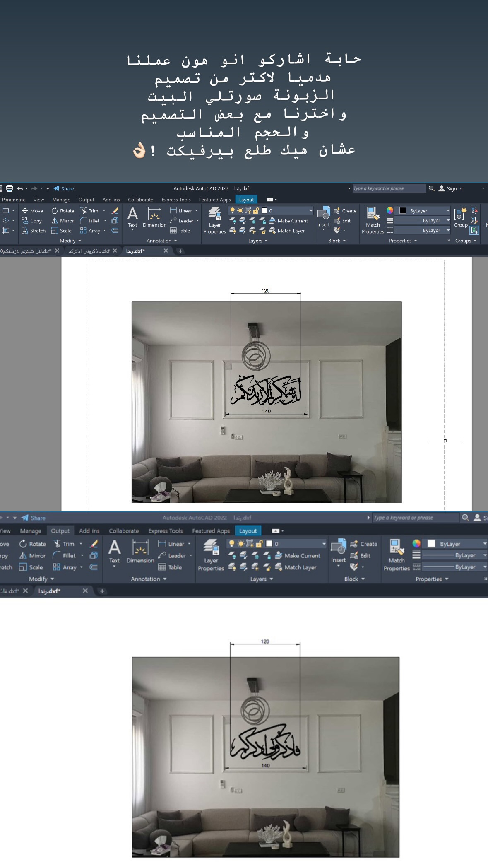Viewport: 488px width, 868px height.
Task: Expand the Annotation panel in upper window
Action: pyautogui.click(x=162, y=241)
